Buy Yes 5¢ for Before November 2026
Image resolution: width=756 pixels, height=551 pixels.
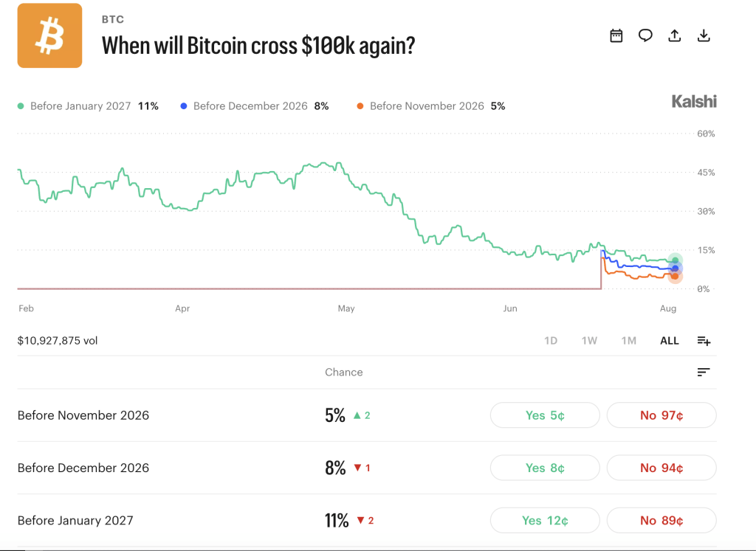545,415
